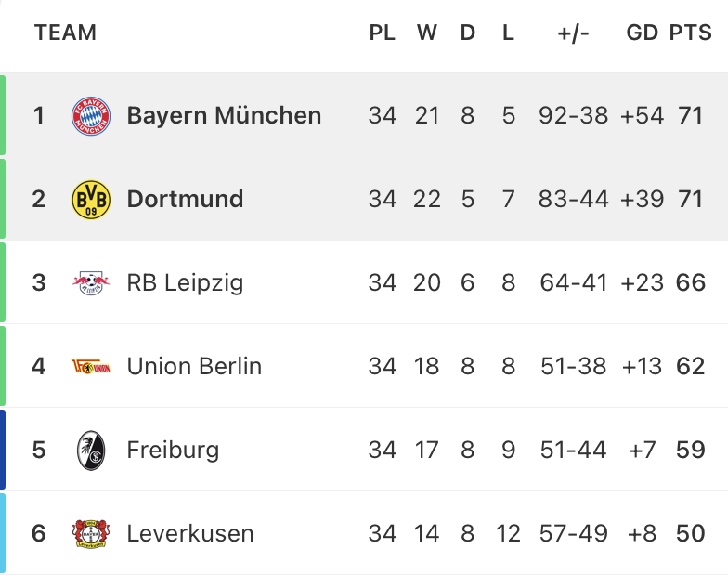Click the Bayern München club crest
Viewport: 728px width, 575px height.
pyautogui.click(x=91, y=115)
